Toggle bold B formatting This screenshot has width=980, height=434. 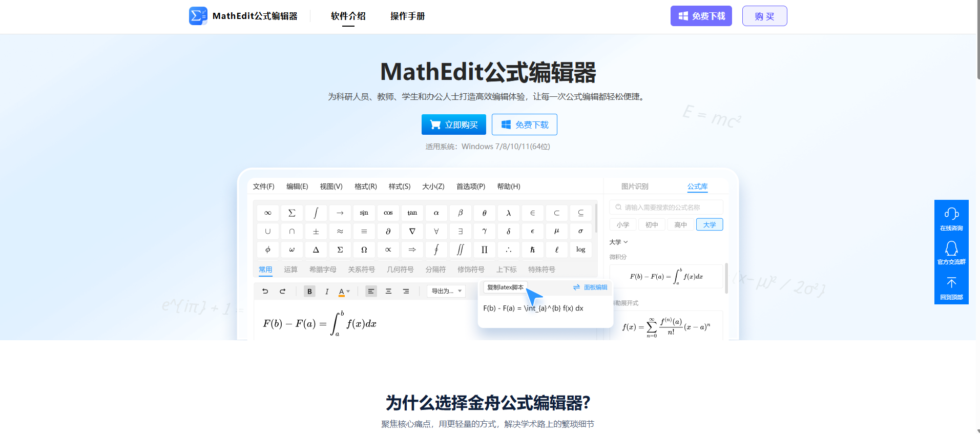(309, 291)
